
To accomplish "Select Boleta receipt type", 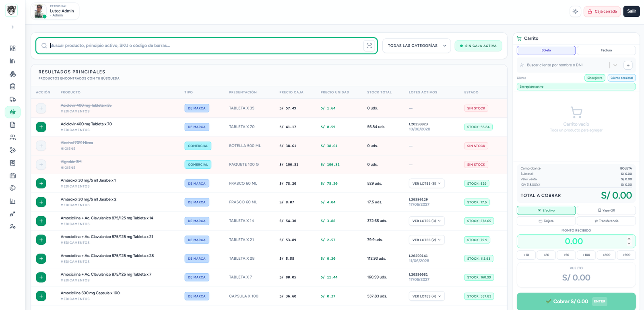I will [x=546, y=50].
